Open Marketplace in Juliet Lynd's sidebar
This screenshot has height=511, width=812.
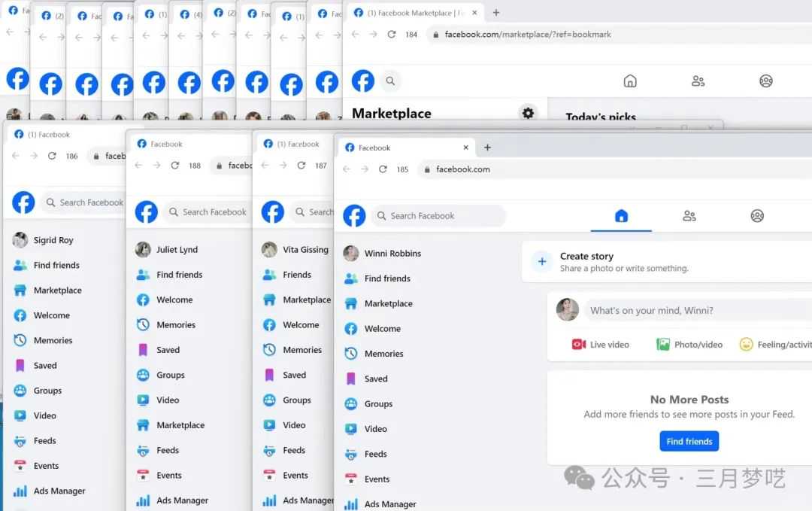click(170, 425)
